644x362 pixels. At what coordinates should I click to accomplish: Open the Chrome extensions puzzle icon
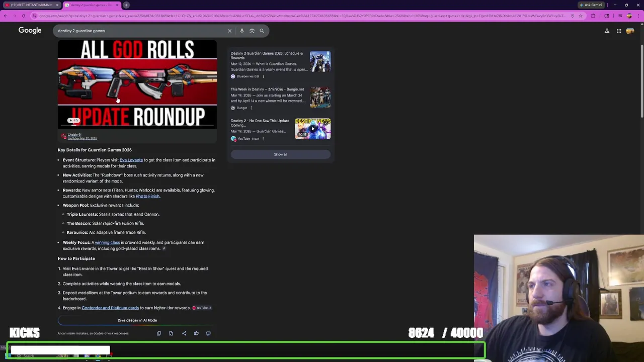pyautogui.click(x=593, y=16)
